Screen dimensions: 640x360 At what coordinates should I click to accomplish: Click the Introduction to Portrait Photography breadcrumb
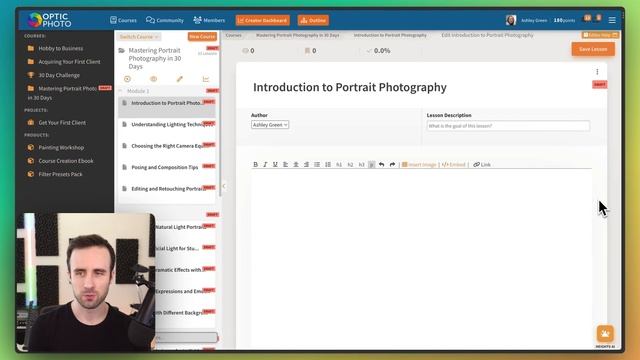point(390,36)
